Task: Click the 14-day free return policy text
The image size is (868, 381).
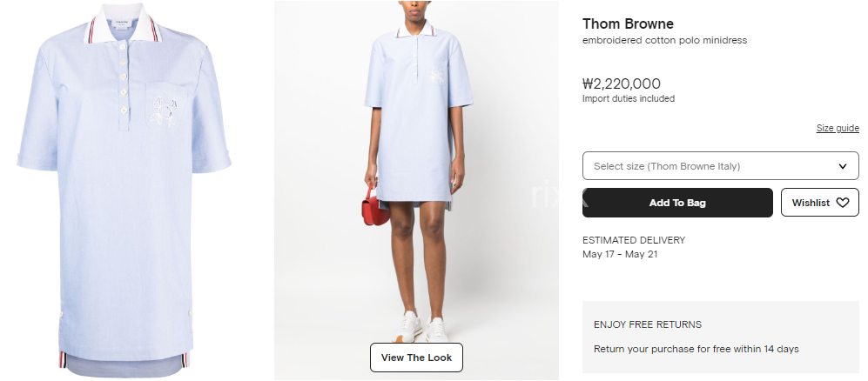Action: 696,349
